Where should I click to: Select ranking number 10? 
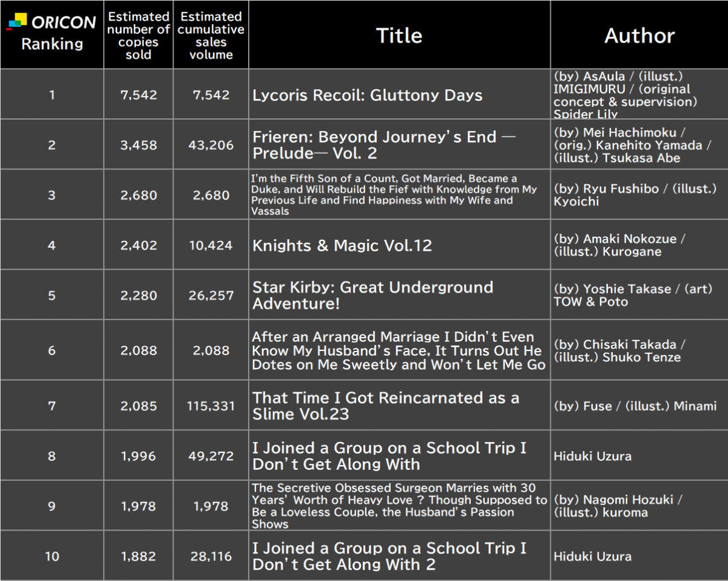[x=52, y=556]
